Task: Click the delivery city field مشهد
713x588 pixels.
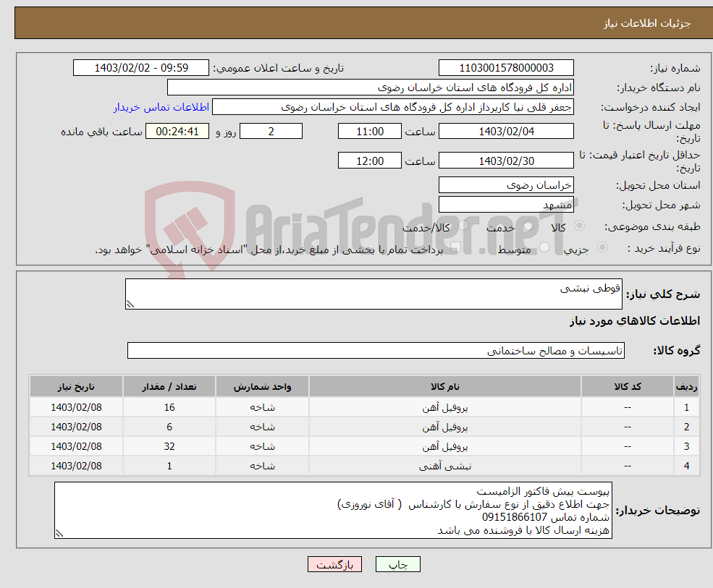Action: click(506, 205)
